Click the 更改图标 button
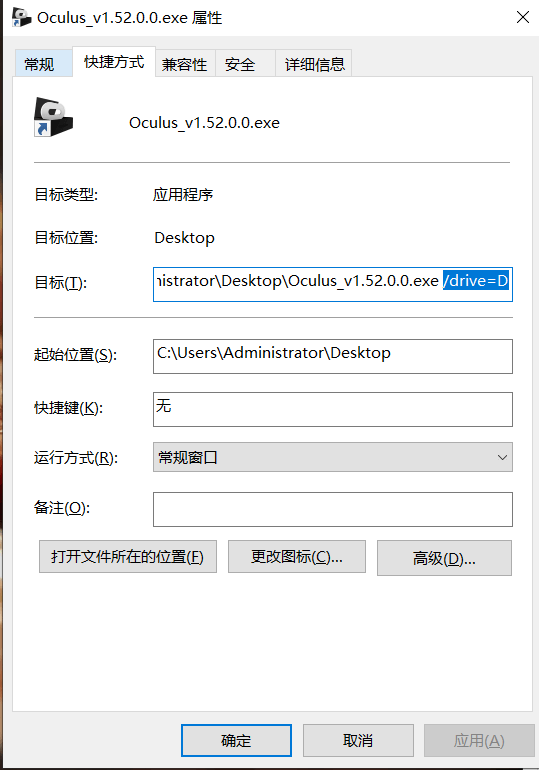Image resolution: width=539 pixels, height=770 pixels. (296, 557)
